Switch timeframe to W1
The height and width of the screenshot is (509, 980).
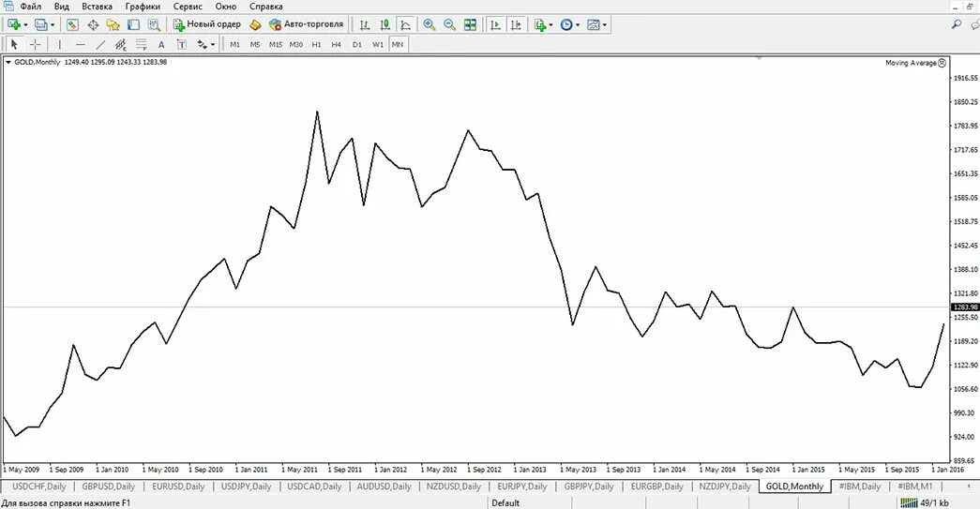tap(378, 44)
